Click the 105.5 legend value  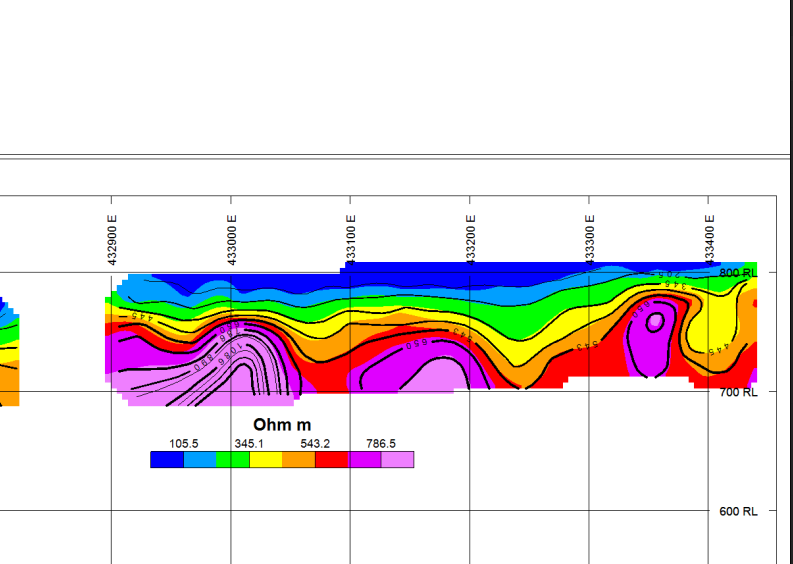(184, 444)
